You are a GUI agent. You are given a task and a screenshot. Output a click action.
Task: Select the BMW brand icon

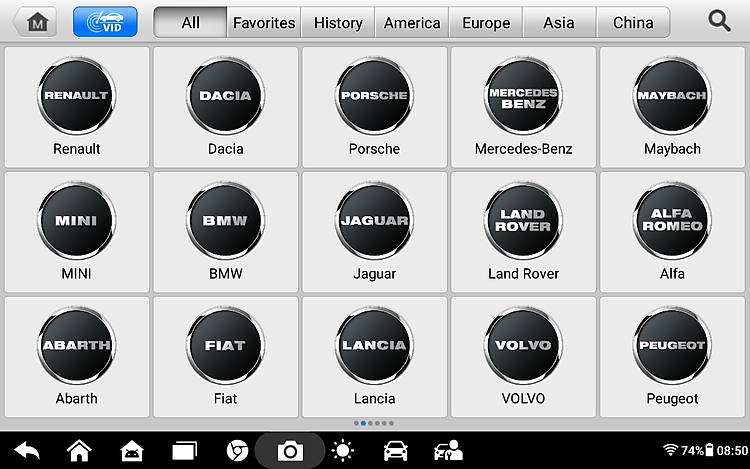225,221
